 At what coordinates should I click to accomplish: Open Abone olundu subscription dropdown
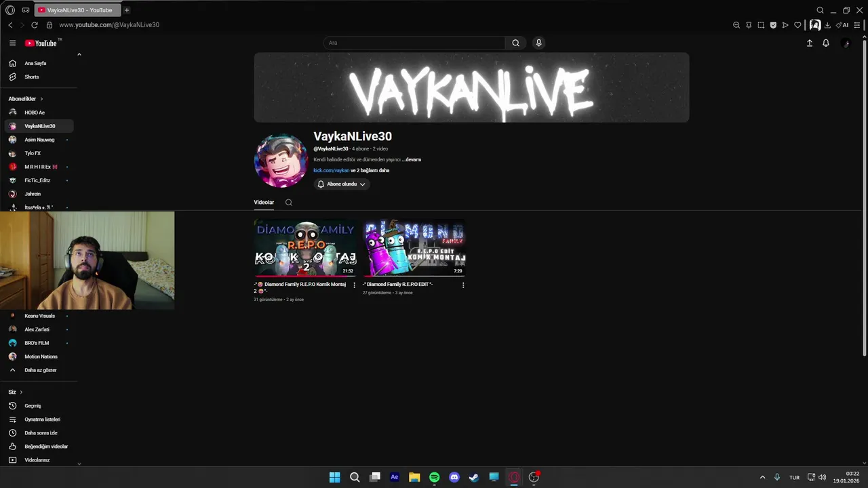tap(342, 184)
